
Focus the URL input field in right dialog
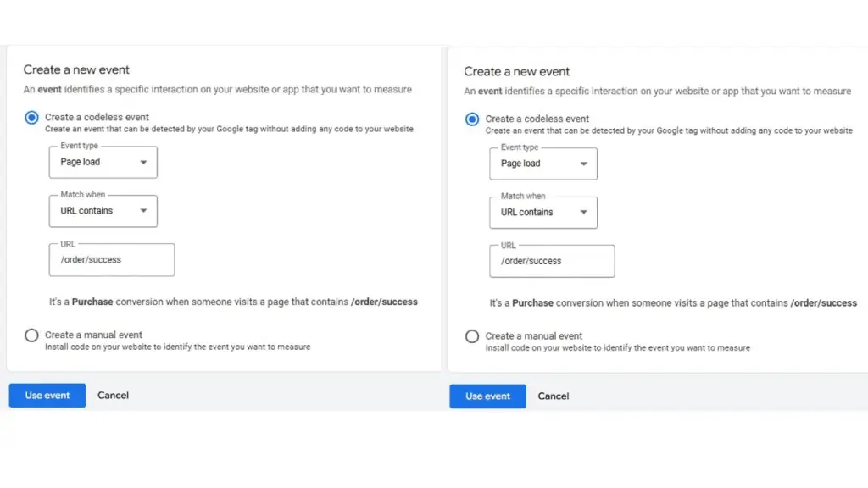point(552,262)
